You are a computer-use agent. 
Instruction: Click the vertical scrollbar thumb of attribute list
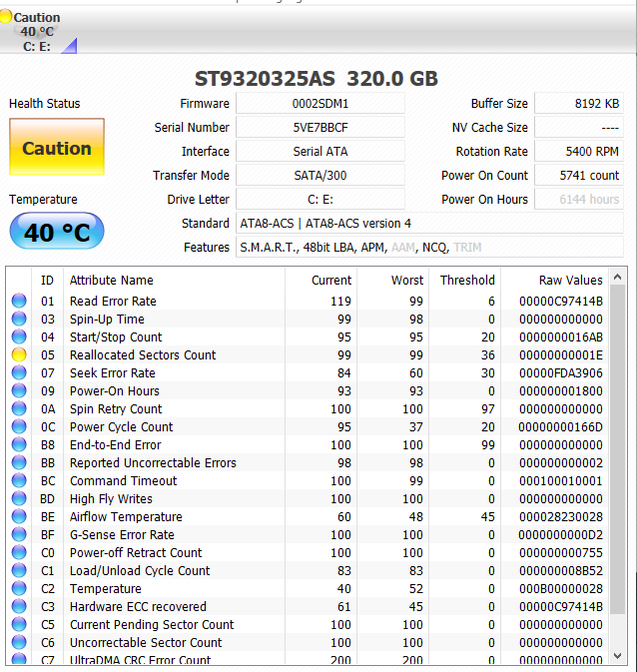[617, 449]
